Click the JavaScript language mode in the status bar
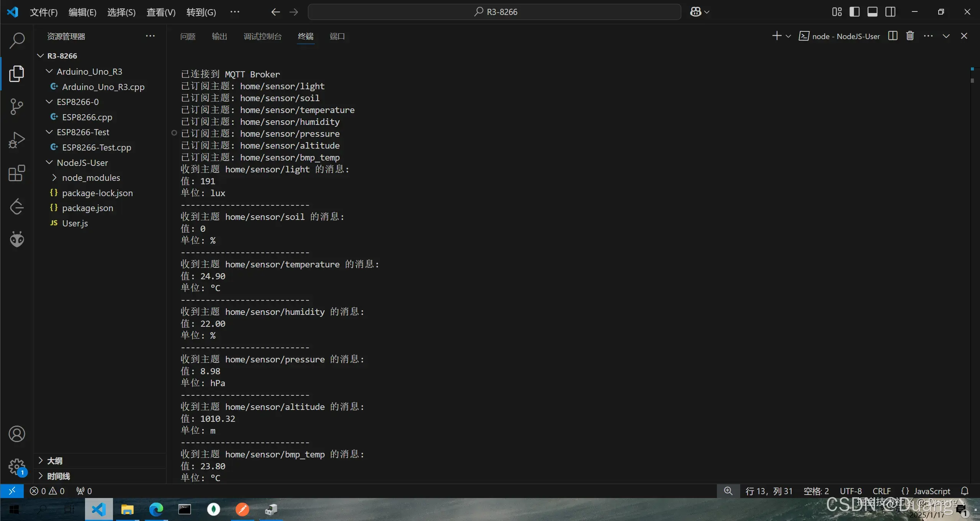The image size is (980, 521). 931,491
